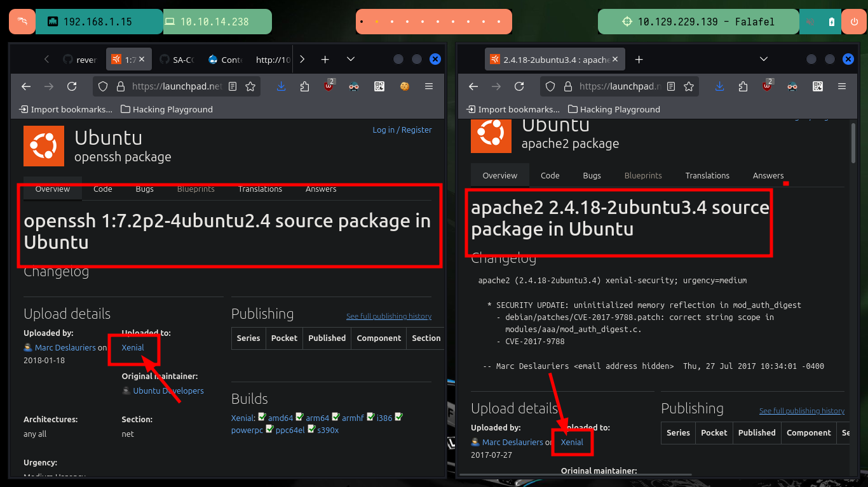Open the extensions puzzle icon in apache2 window

[x=743, y=86]
